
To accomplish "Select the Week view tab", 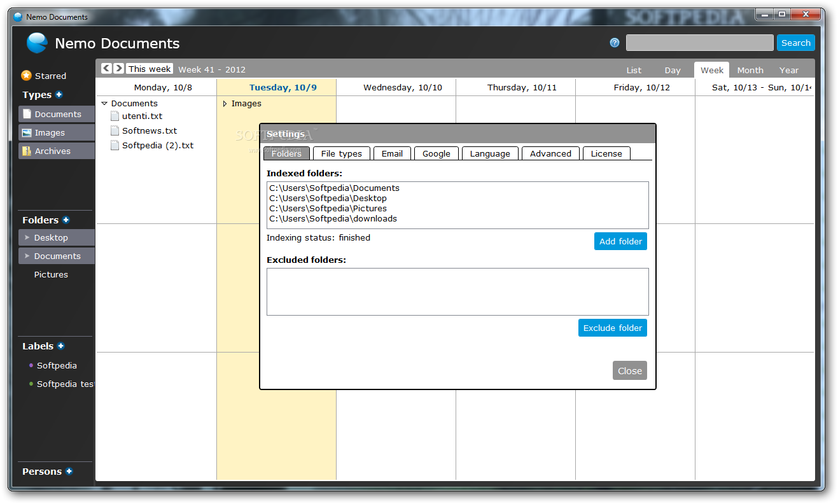I will coord(712,70).
